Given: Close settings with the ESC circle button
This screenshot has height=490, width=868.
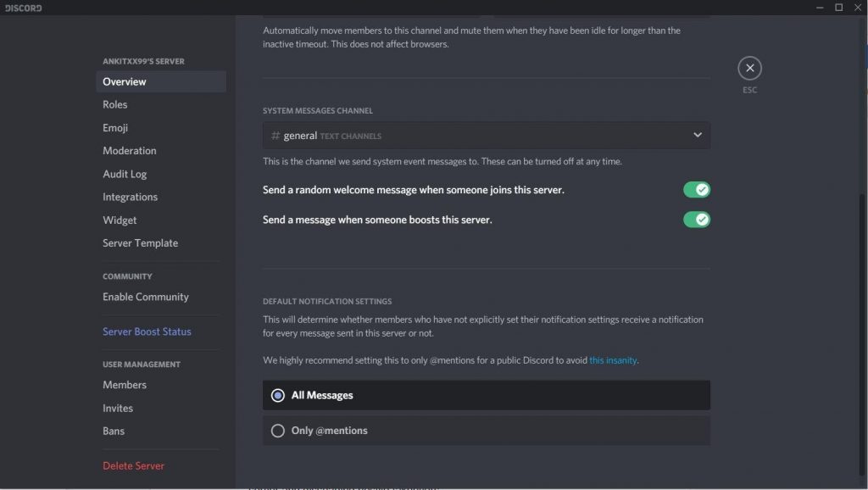Looking at the screenshot, I should (749, 68).
